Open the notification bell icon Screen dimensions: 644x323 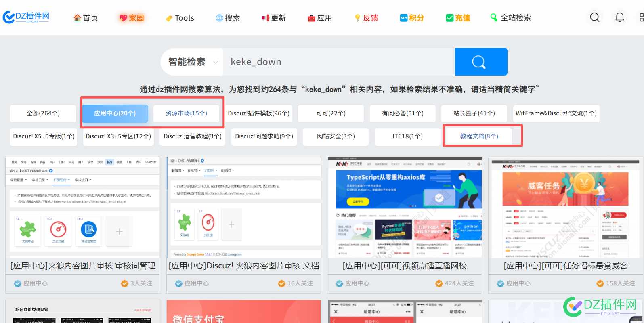click(x=619, y=17)
